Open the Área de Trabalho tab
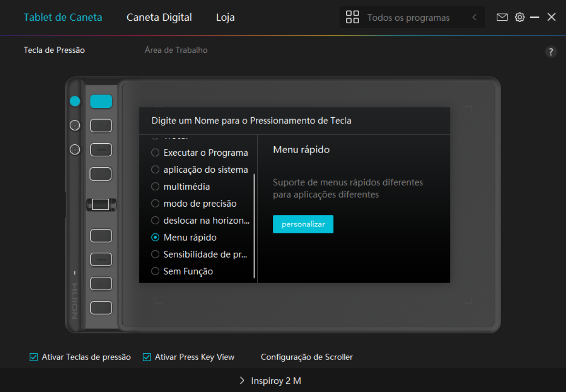The image size is (566, 392). [x=176, y=50]
